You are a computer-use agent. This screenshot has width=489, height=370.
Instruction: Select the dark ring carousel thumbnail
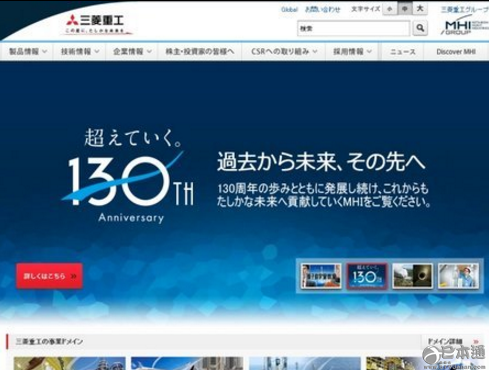[x=412, y=276]
